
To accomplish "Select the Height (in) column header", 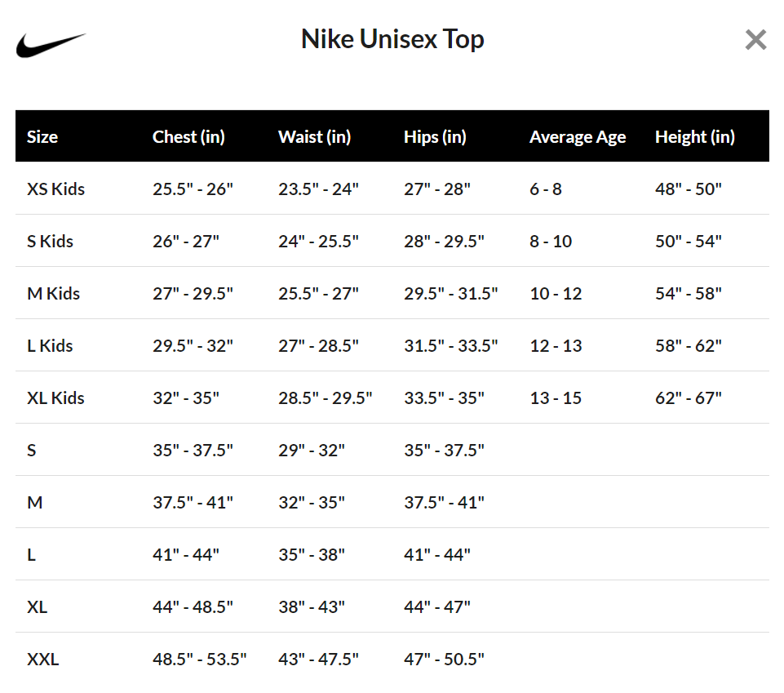I will (695, 136).
